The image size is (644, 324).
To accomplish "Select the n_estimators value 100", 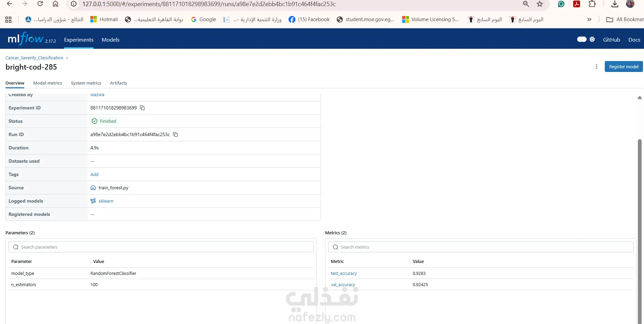I will pos(94,284).
